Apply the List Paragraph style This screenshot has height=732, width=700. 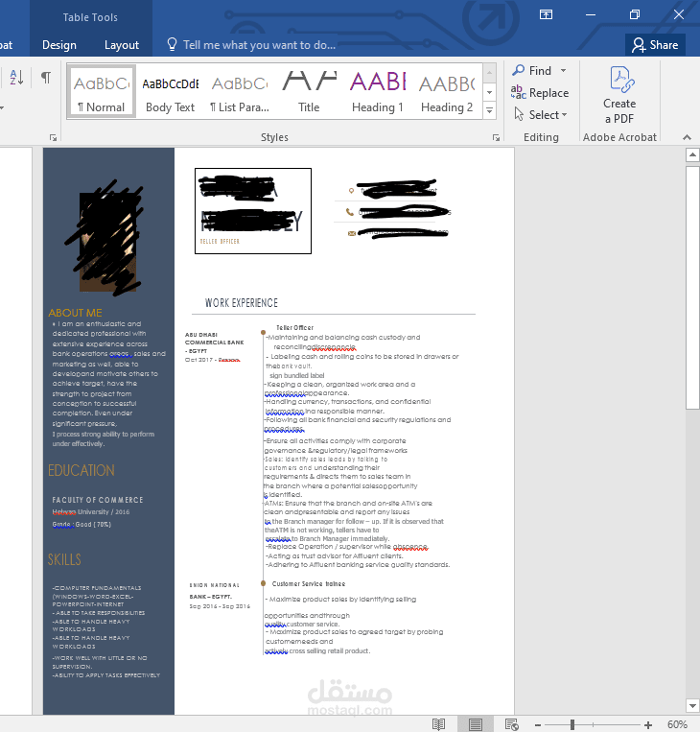(x=240, y=91)
